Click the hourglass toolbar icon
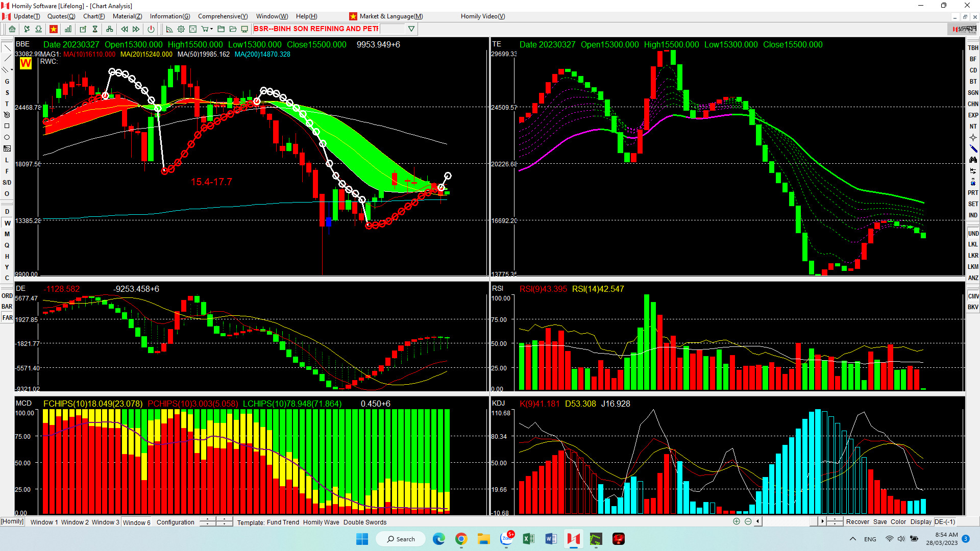 click(95, 29)
